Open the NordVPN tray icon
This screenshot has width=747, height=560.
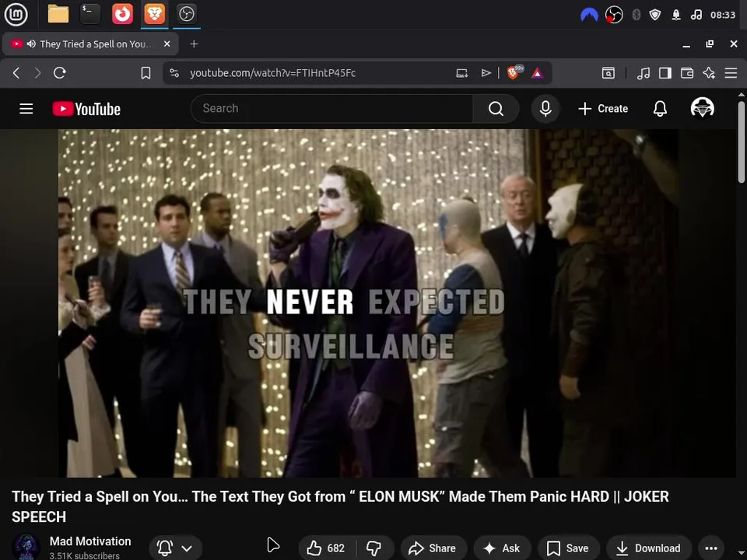pyautogui.click(x=589, y=16)
